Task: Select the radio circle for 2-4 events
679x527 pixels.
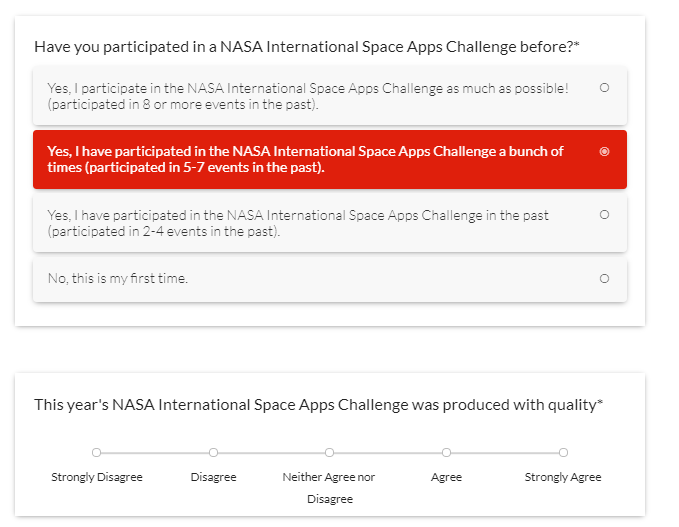Action: coord(604,215)
